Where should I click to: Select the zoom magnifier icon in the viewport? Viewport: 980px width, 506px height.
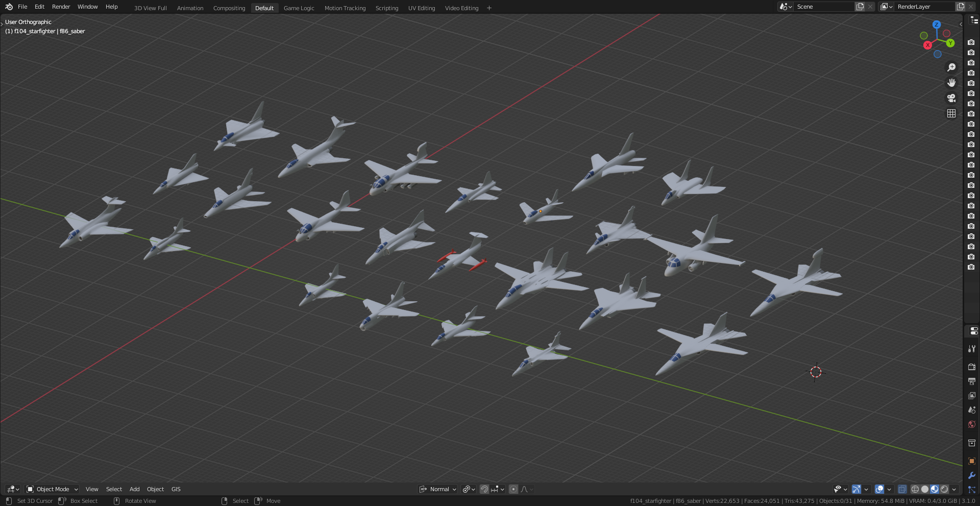[x=951, y=67]
